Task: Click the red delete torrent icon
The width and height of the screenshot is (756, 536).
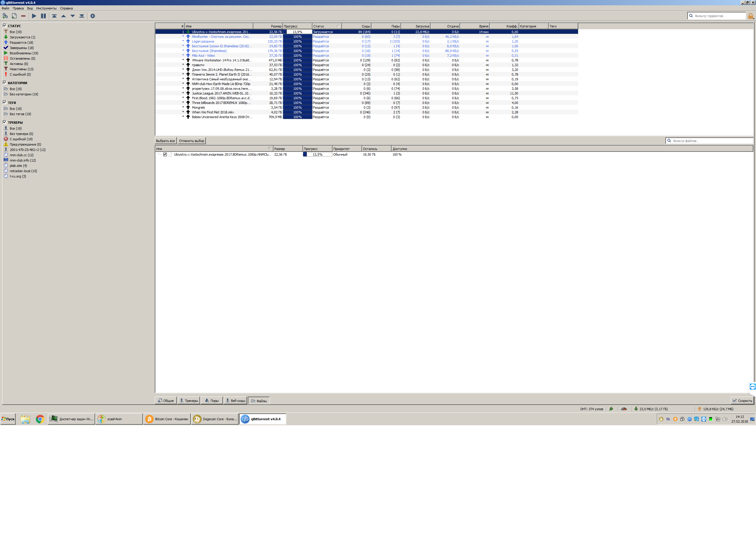Action: [x=23, y=16]
